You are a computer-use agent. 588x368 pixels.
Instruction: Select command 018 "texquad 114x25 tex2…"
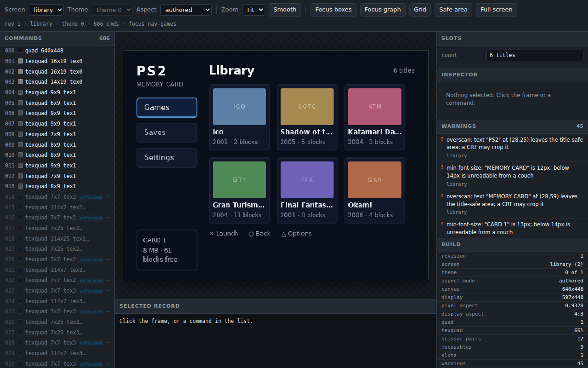click(x=57, y=239)
